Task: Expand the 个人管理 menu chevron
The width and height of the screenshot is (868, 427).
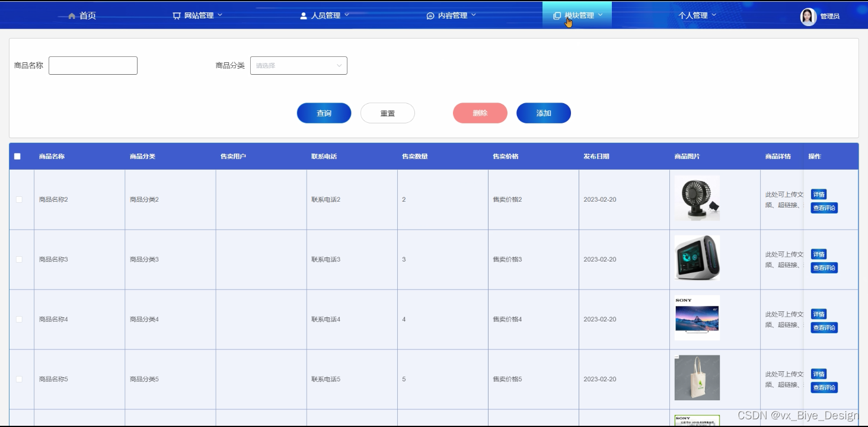Action: coord(714,15)
